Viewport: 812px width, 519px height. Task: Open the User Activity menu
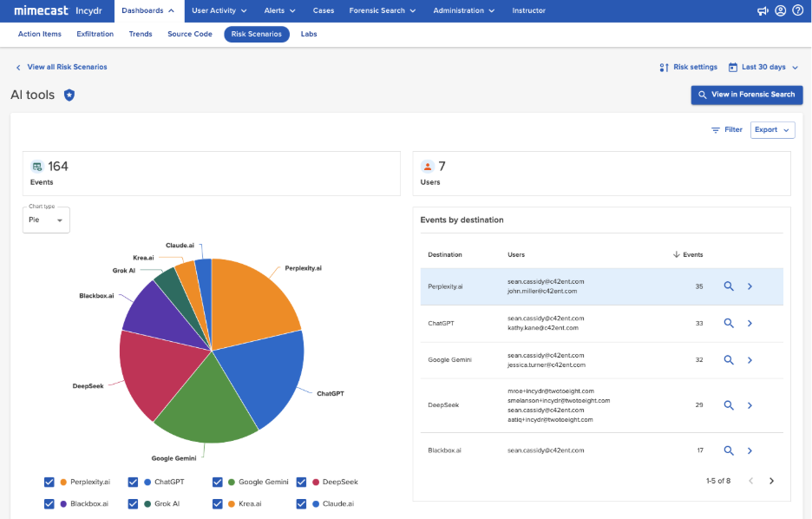[219, 10]
